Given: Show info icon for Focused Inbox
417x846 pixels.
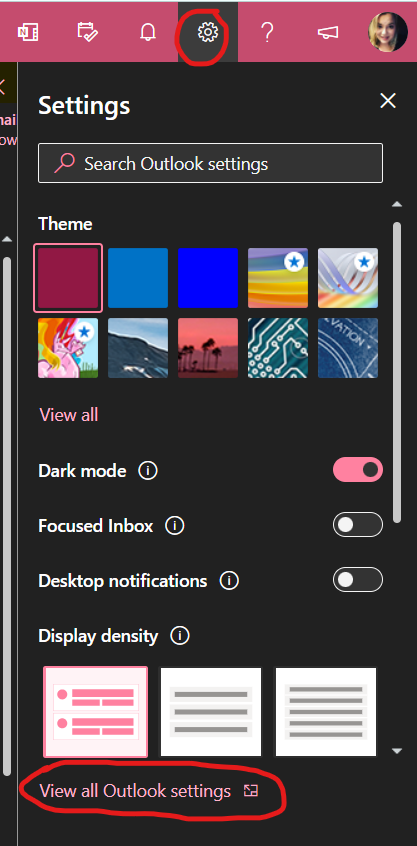Looking at the screenshot, I should (x=175, y=526).
